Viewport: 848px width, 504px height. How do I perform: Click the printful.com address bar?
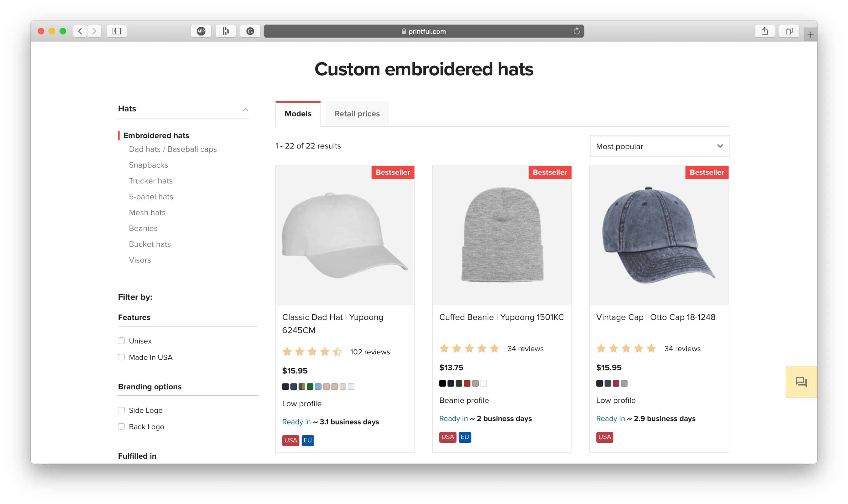click(x=424, y=31)
